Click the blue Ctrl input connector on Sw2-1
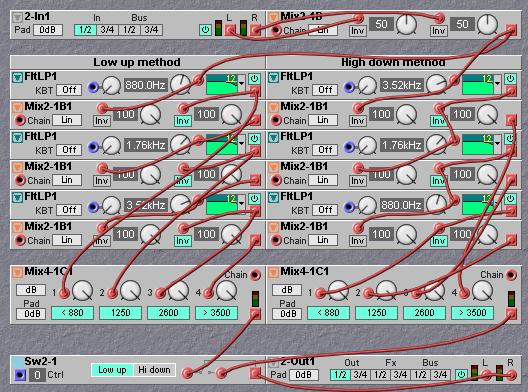The width and height of the screenshot is (528, 392). pyautogui.click(x=20, y=375)
